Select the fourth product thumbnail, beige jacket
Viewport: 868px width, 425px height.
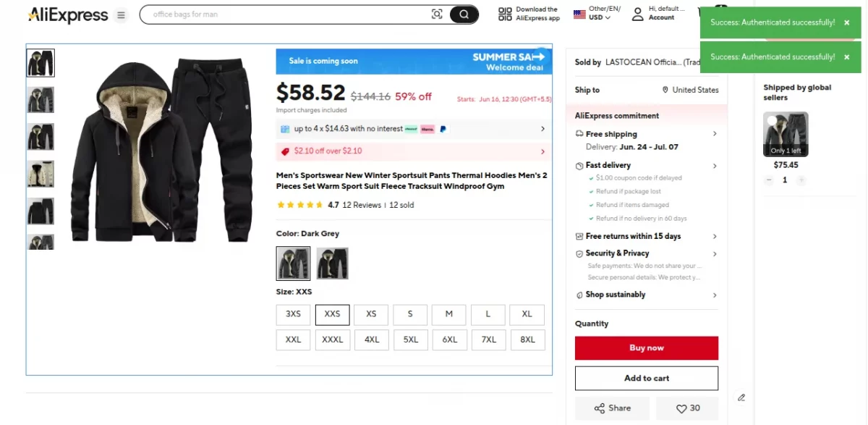click(x=41, y=174)
